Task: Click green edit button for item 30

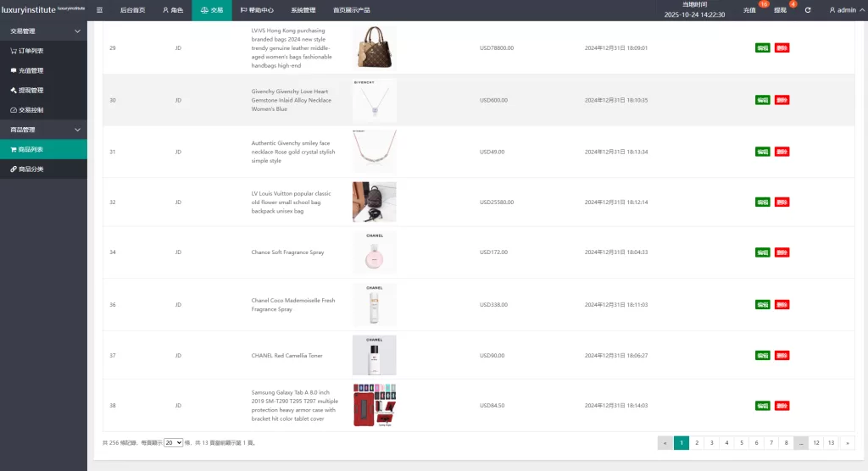Action: tap(762, 100)
